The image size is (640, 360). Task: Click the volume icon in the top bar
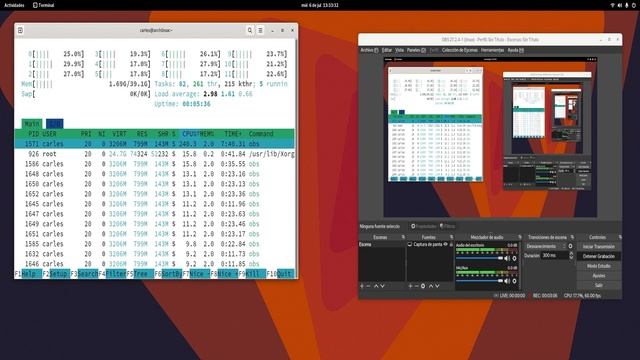620,5
